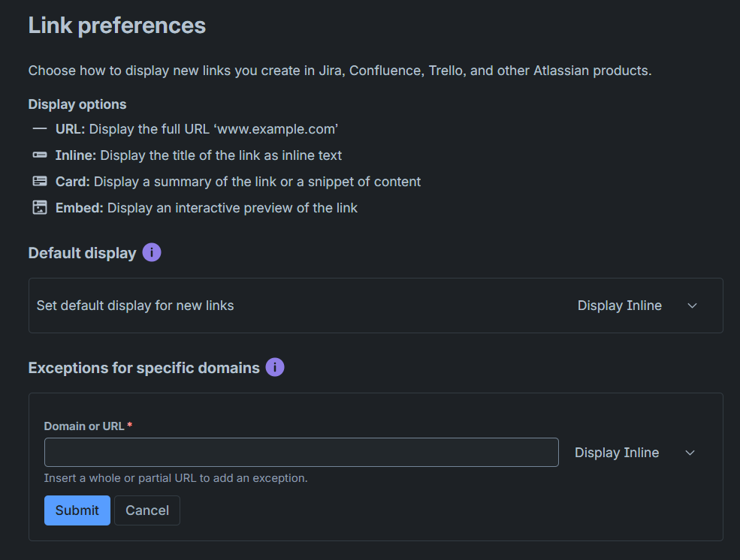Open the default display 'Display Inline' dropdown

coord(620,306)
